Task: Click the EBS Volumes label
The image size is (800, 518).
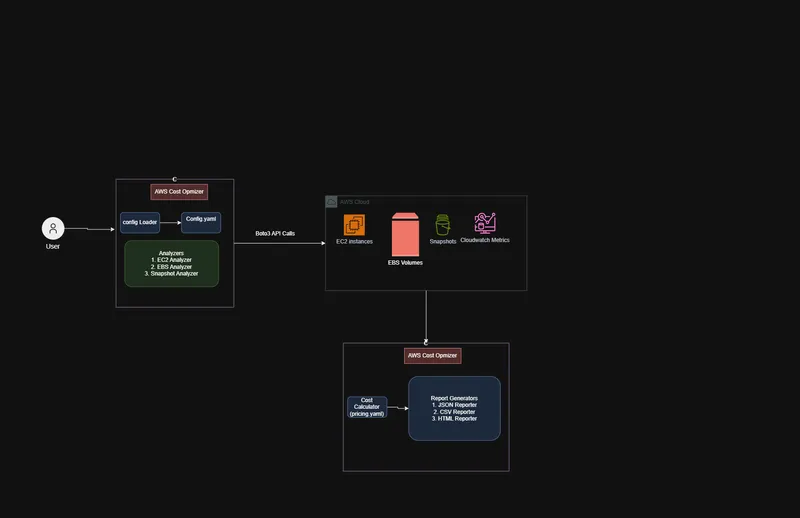Action: click(405, 262)
